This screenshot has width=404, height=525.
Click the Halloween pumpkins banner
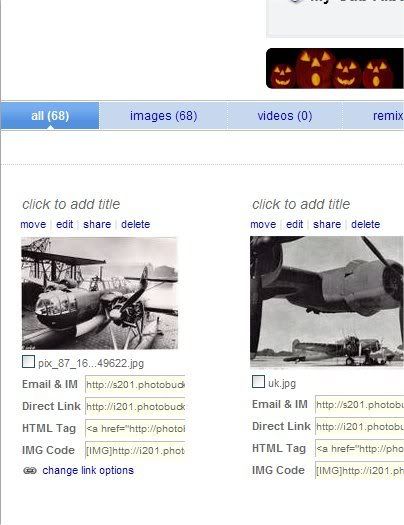335,68
